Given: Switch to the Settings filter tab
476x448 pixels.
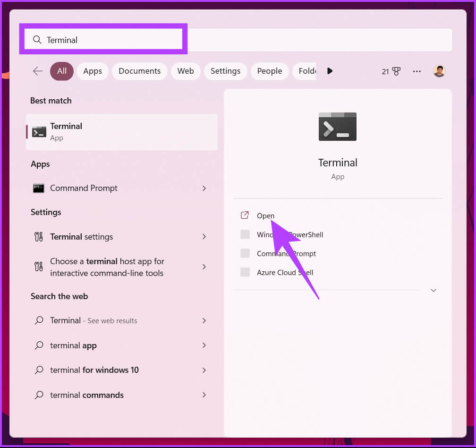Looking at the screenshot, I should tap(226, 71).
